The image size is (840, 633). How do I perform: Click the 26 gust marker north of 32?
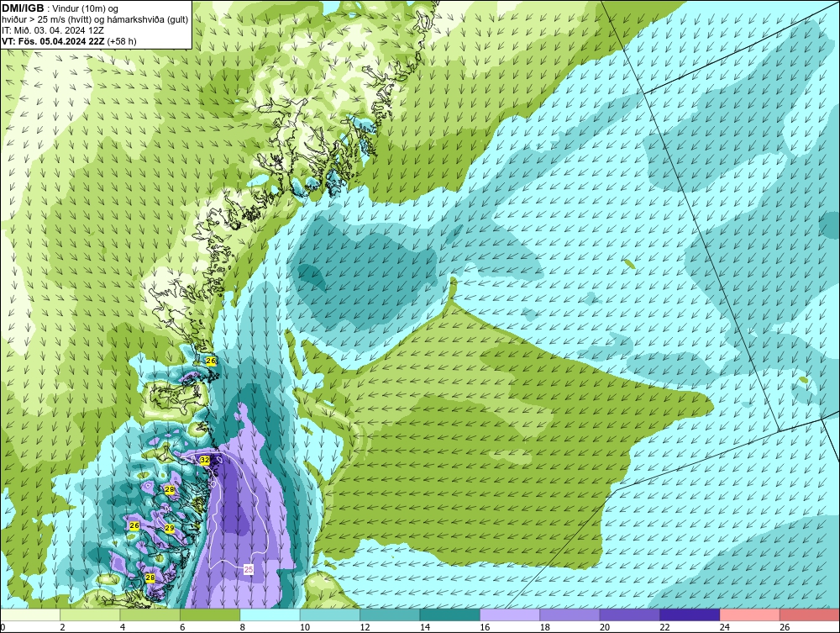[211, 361]
